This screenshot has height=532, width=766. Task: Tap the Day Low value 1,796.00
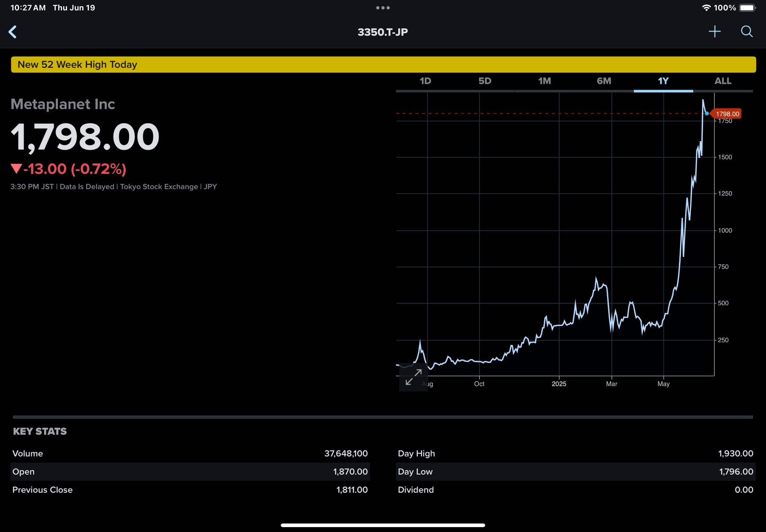(x=736, y=472)
